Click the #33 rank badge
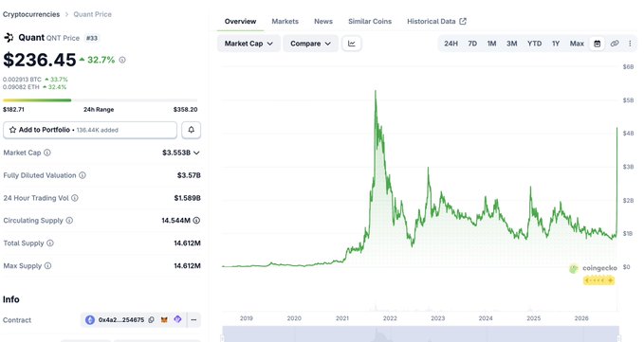 coord(92,38)
